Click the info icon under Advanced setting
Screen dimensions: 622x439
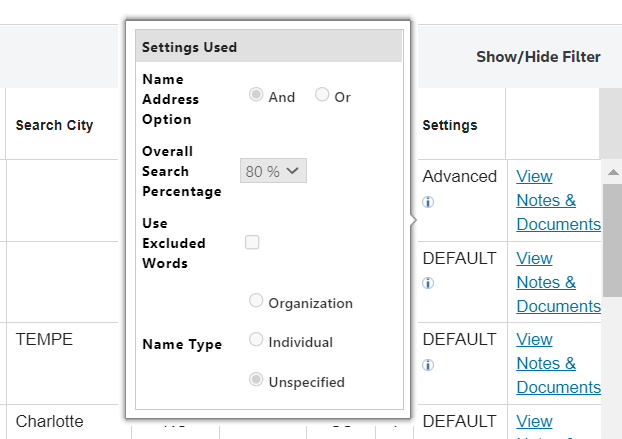[x=428, y=202]
